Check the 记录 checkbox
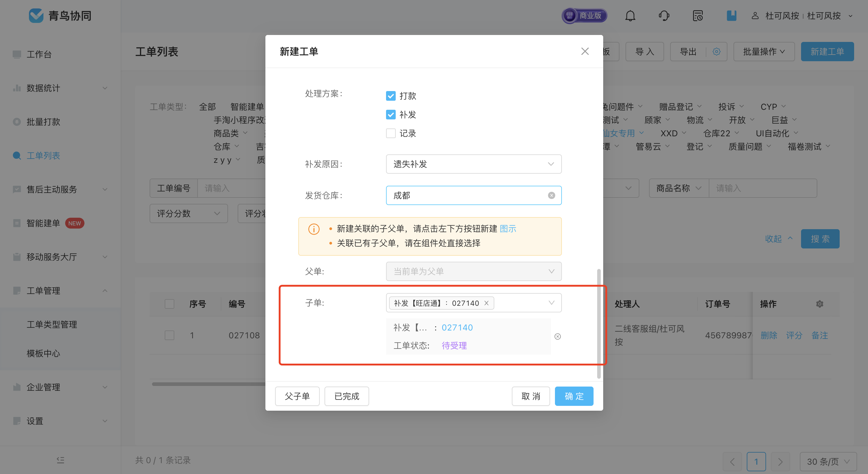 [x=391, y=133]
